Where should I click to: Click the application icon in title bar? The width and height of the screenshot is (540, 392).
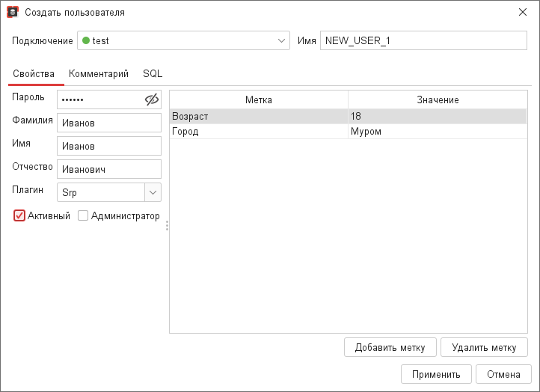[12, 13]
